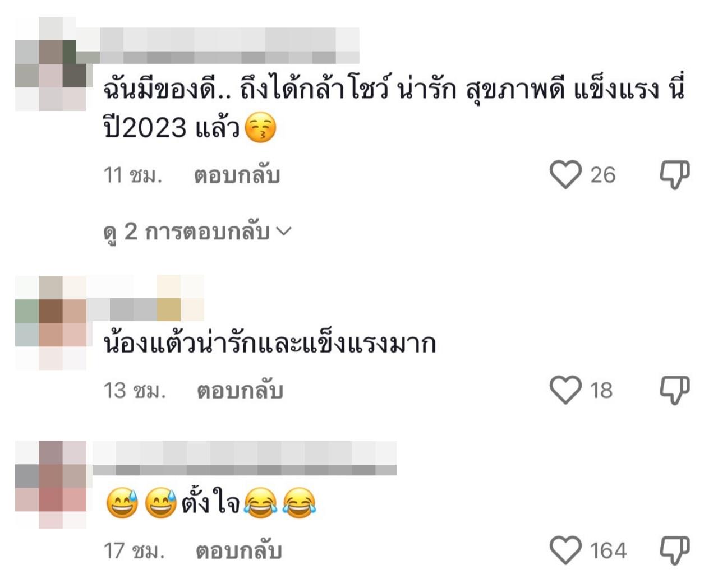Like the comment with 18 likes

[565, 390]
